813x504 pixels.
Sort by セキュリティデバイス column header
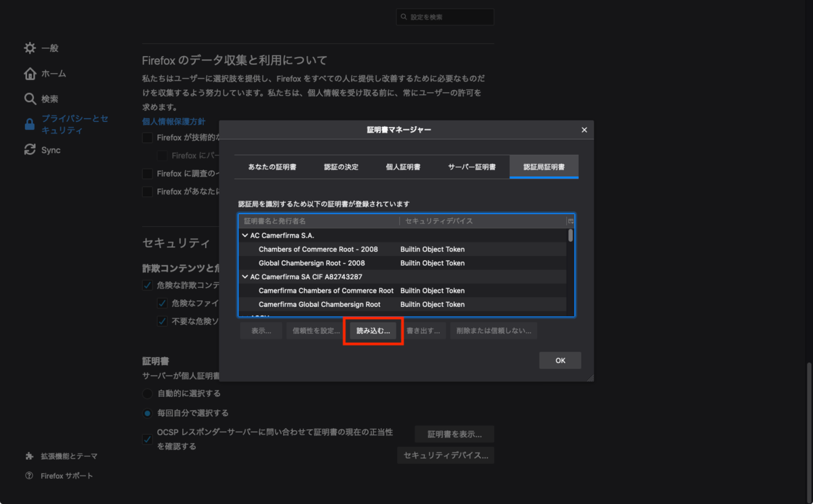pyautogui.click(x=482, y=222)
